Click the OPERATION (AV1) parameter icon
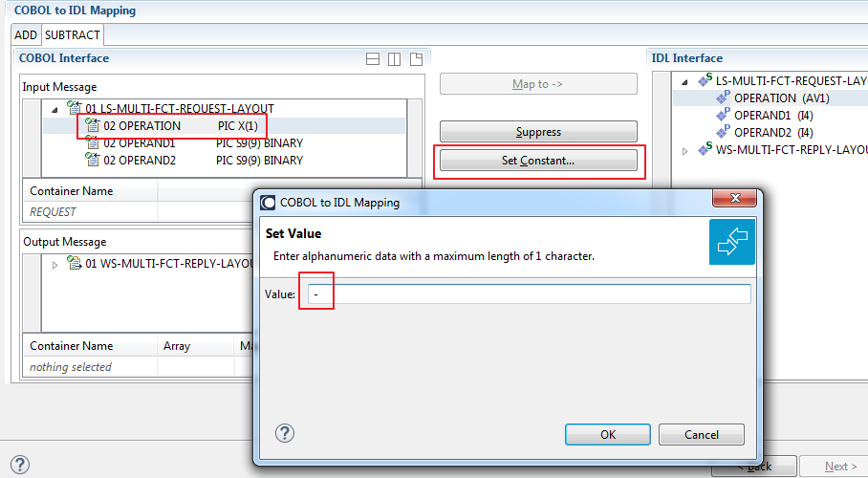868x478 pixels. [723, 98]
